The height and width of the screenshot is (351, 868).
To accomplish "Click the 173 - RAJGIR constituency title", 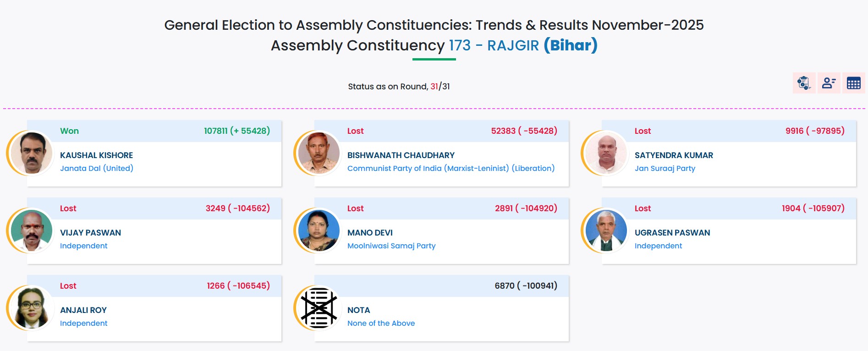I will tap(494, 45).
